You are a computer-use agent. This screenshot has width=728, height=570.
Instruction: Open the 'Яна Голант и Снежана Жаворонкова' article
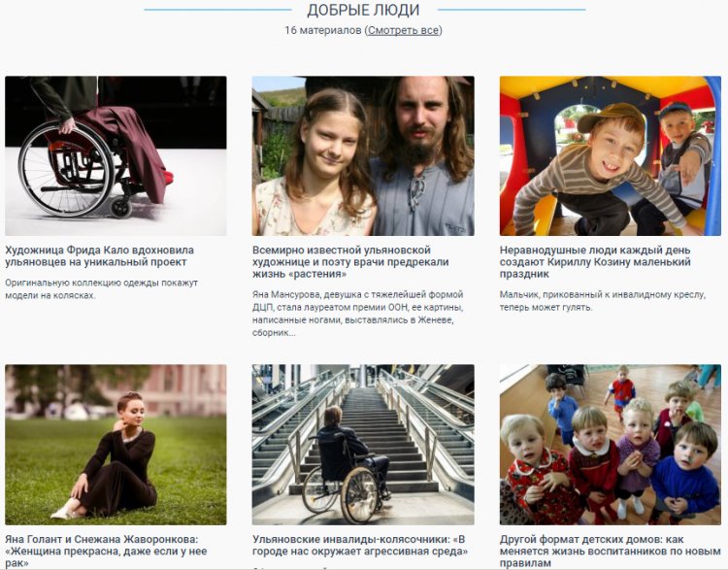pos(106,552)
